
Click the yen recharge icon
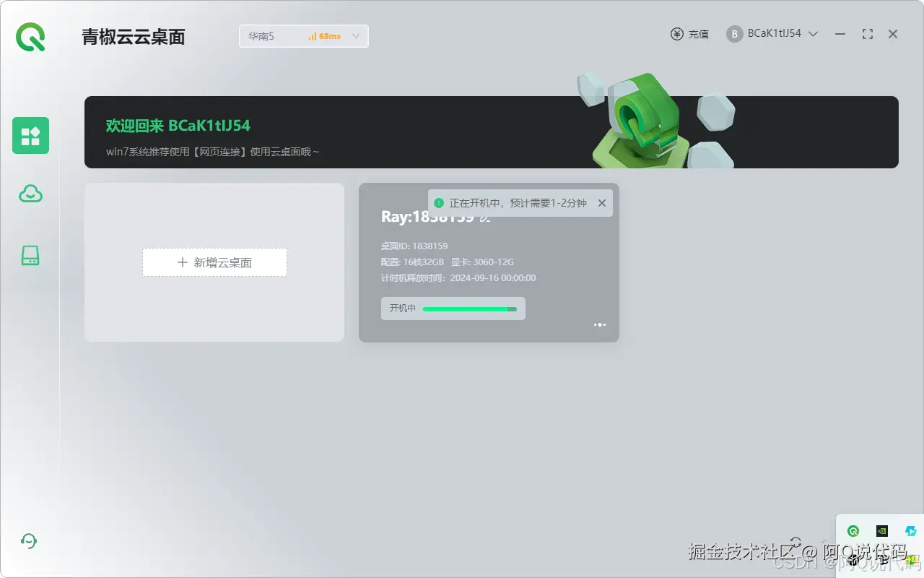(x=677, y=34)
